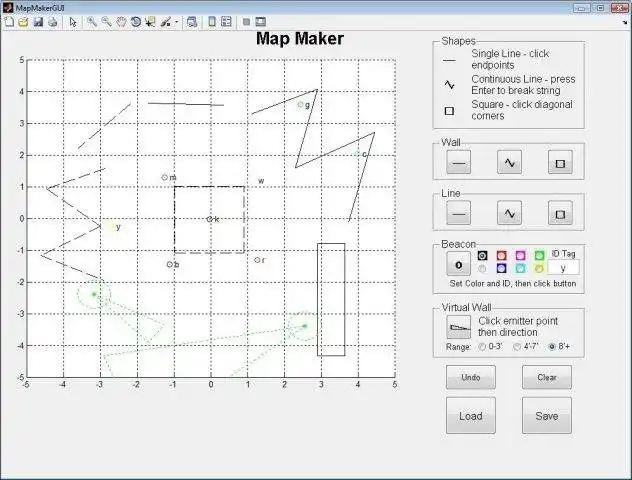Click the Hide Plot Tools icon
Image resolution: width=632 pixels, height=480 pixels.
[246, 22]
